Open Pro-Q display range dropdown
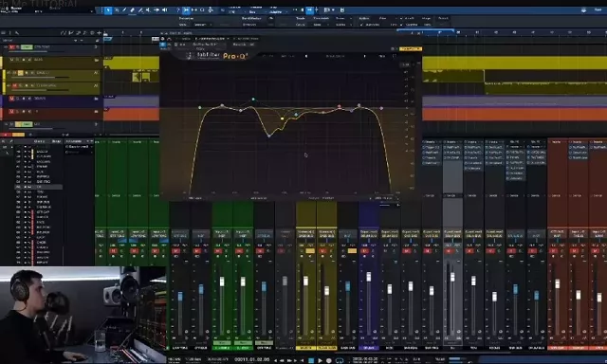The image size is (607, 364). [406, 64]
